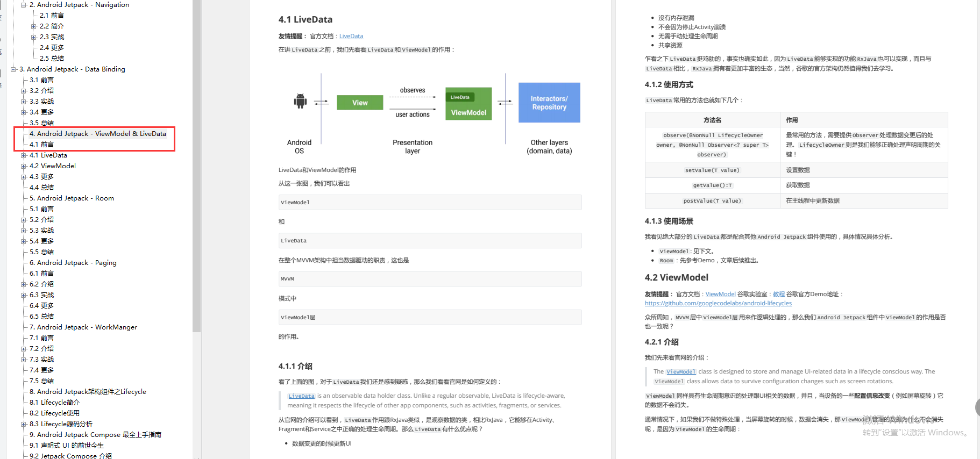Select bookmark '5.1 前言'
This screenshot has width=980, height=459.
pos(41,209)
